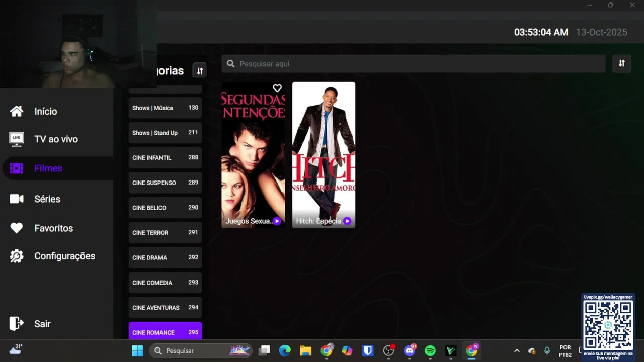Select CINE TERROR category
Viewport: 644px width, 362px height.
165,233
